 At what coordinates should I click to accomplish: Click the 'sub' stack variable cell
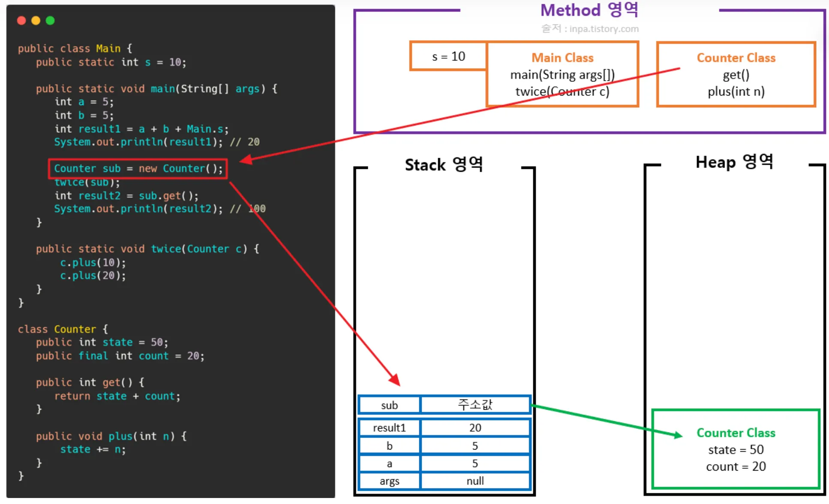pyautogui.click(x=389, y=405)
